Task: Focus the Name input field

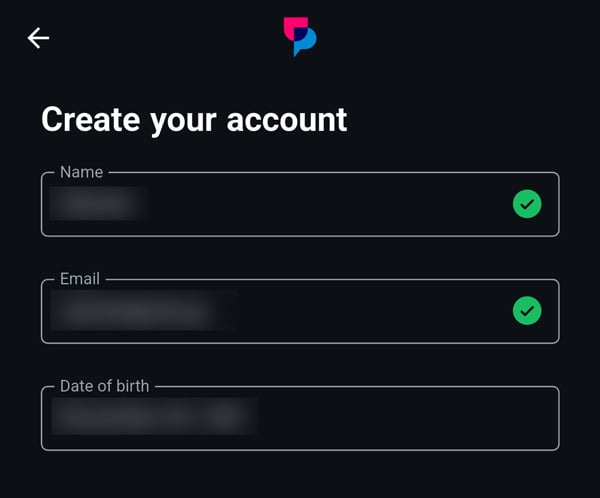Action: click(x=300, y=205)
